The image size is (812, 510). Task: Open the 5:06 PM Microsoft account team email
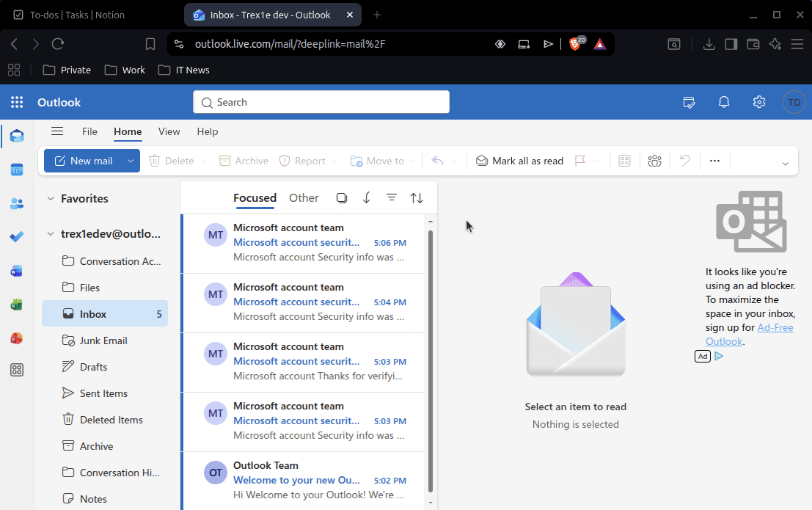coord(303,243)
